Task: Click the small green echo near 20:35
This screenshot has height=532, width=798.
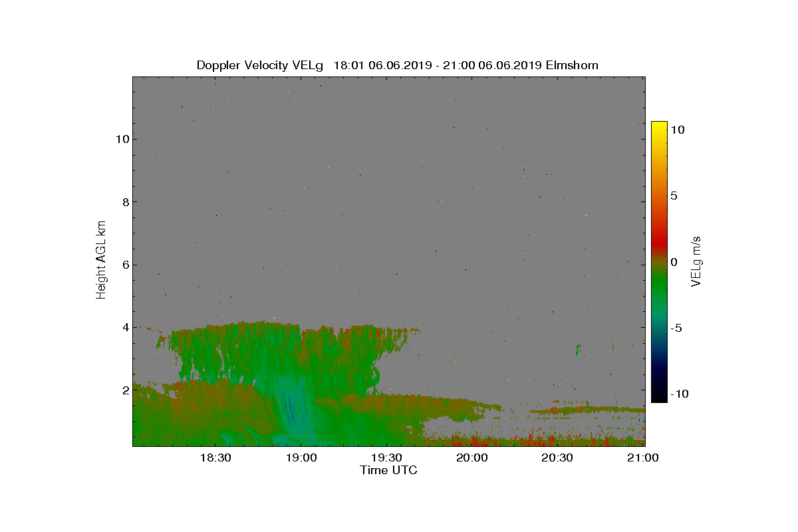Action: [578, 349]
